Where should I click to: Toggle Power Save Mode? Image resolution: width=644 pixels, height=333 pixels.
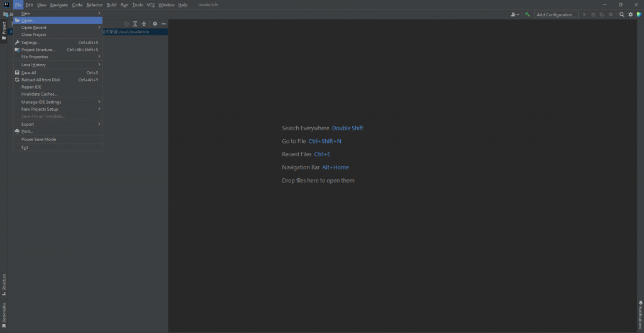58,139
